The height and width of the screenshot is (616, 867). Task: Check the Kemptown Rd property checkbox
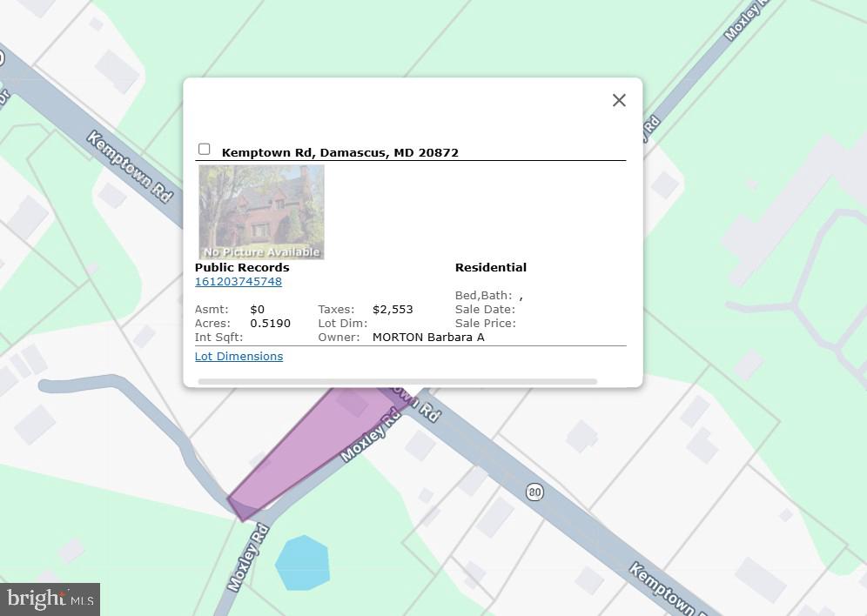coord(204,149)
